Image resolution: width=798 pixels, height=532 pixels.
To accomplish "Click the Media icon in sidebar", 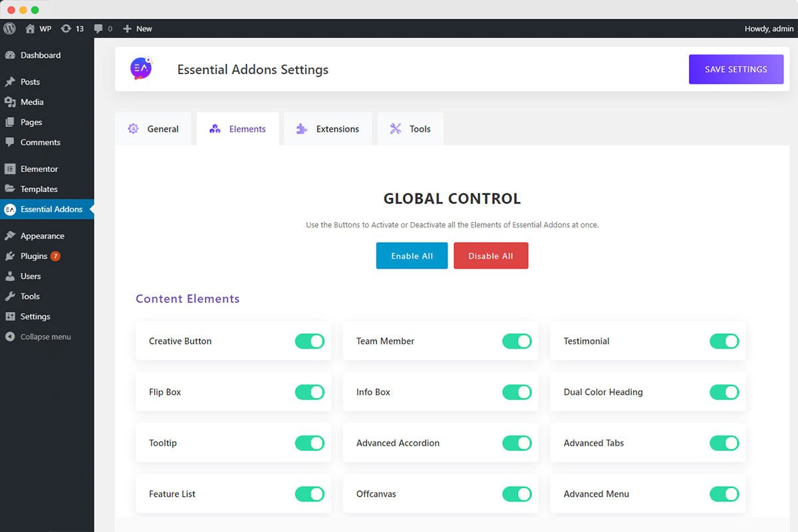I will coord(10,102).
